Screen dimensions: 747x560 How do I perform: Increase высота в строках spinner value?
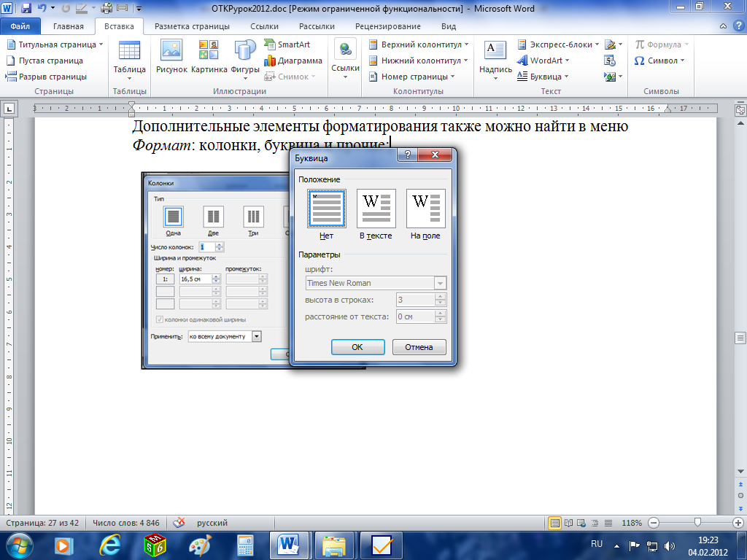coord(440,297)
